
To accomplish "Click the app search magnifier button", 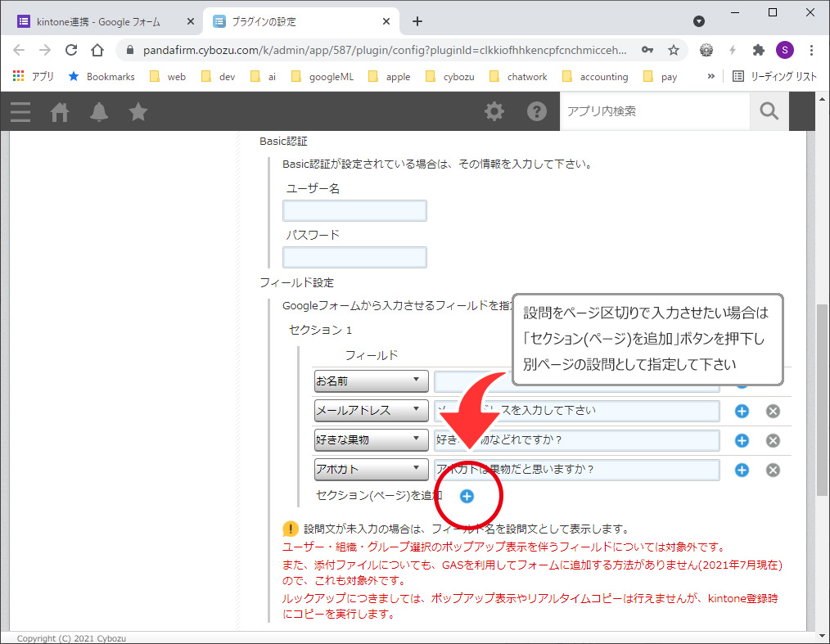I will 769,111.
